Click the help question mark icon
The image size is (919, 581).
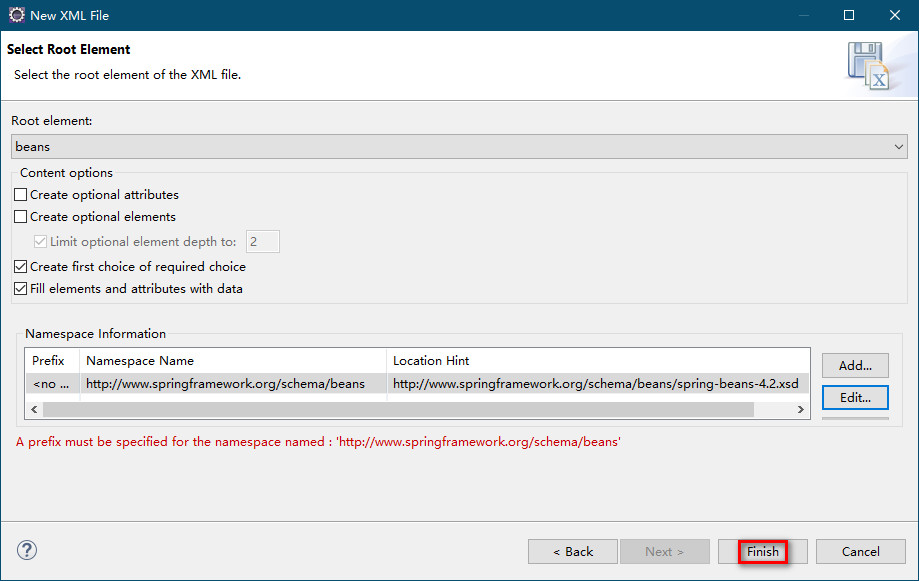tap(26, 550)
